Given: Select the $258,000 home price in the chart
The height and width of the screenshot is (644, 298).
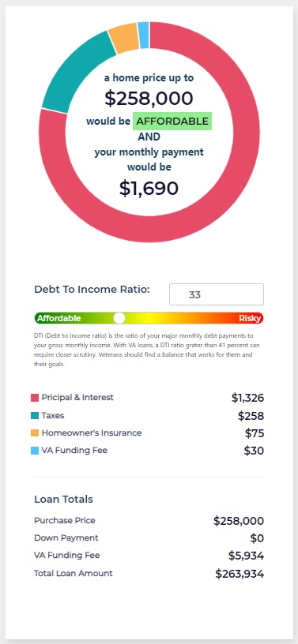Looking at the screenshot, I should click(149, 99).
